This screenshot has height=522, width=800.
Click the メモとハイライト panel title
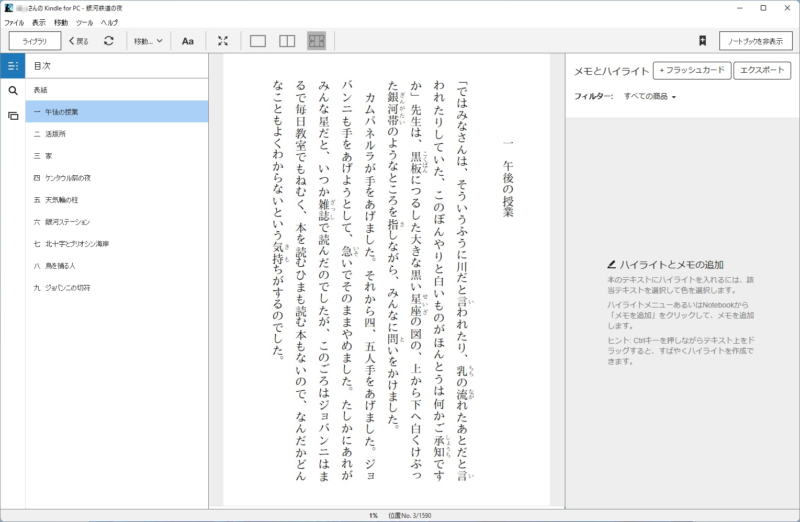(611, 71)
